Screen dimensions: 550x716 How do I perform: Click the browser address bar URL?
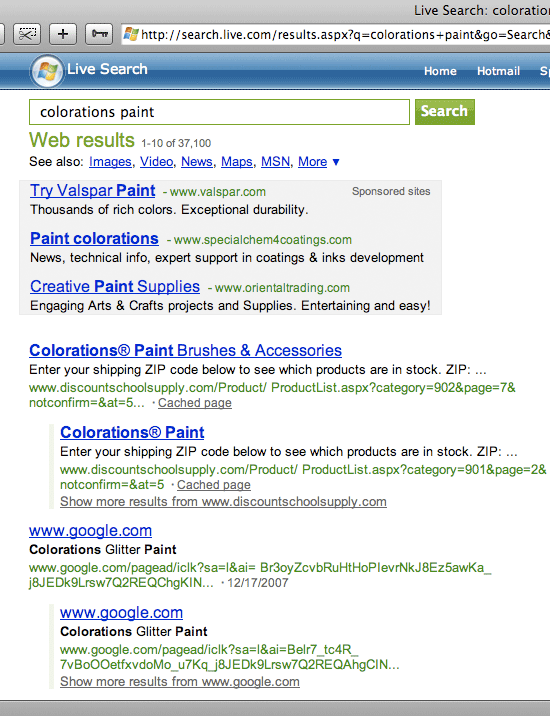click(343, 35)
